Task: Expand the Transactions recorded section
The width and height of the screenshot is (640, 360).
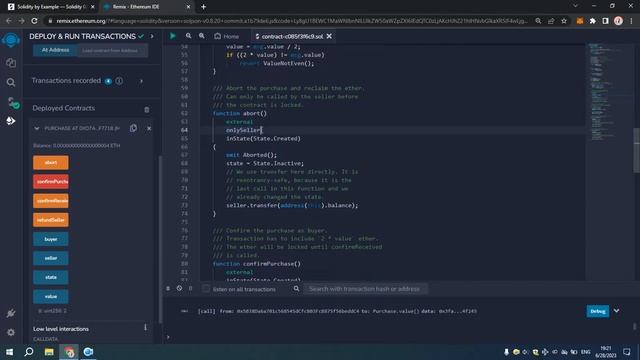Action: (x=141, y=81)
